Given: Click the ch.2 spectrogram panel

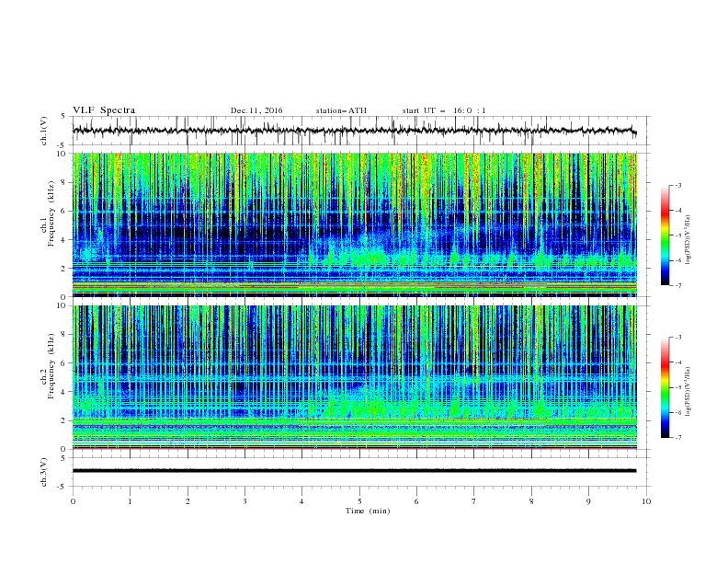Looking at the screenshot, I should click(x=355, y=377).
